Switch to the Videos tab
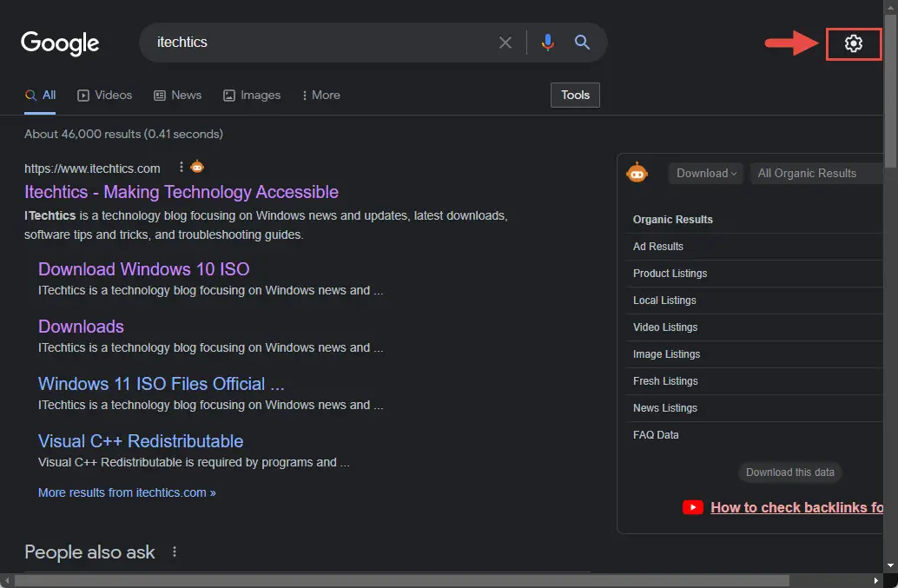Image resolution: width=898 pixels, height=588 pixels. click(105, 95)
